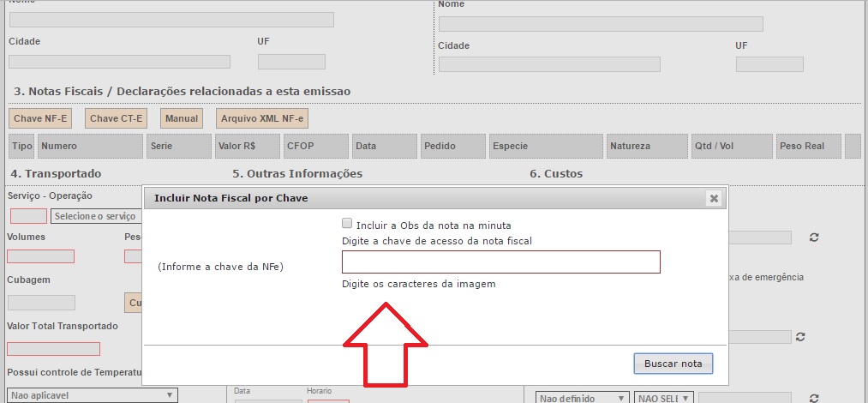
Task: Focus the chave de acesso input field
Action: pos(500,262)
